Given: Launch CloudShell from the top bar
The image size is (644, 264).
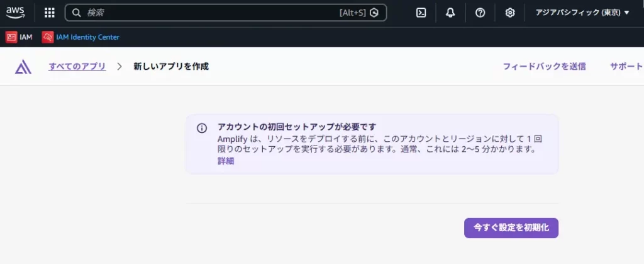Looking at the screenshot, I should click(x=421, y=13).
